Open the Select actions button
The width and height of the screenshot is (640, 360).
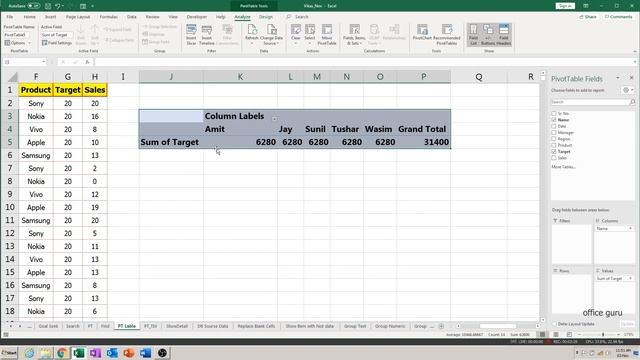pyautogui.click(x=310, y=34)
